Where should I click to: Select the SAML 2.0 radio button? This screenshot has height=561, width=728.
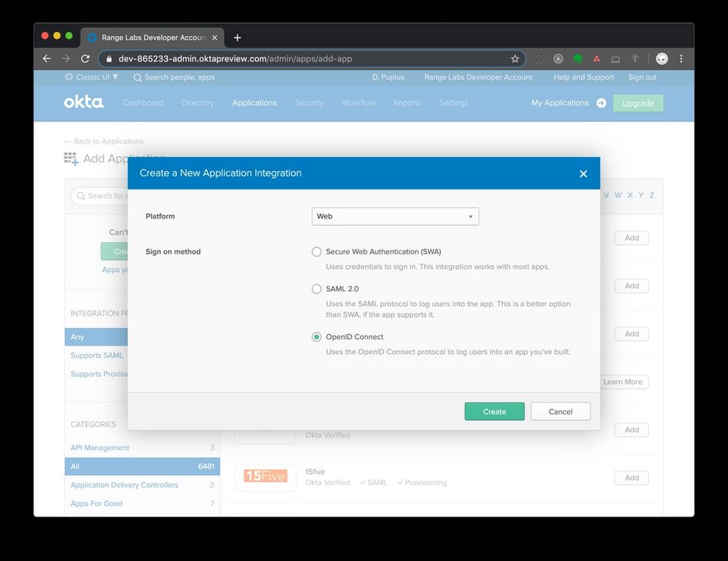coord(316,289)
